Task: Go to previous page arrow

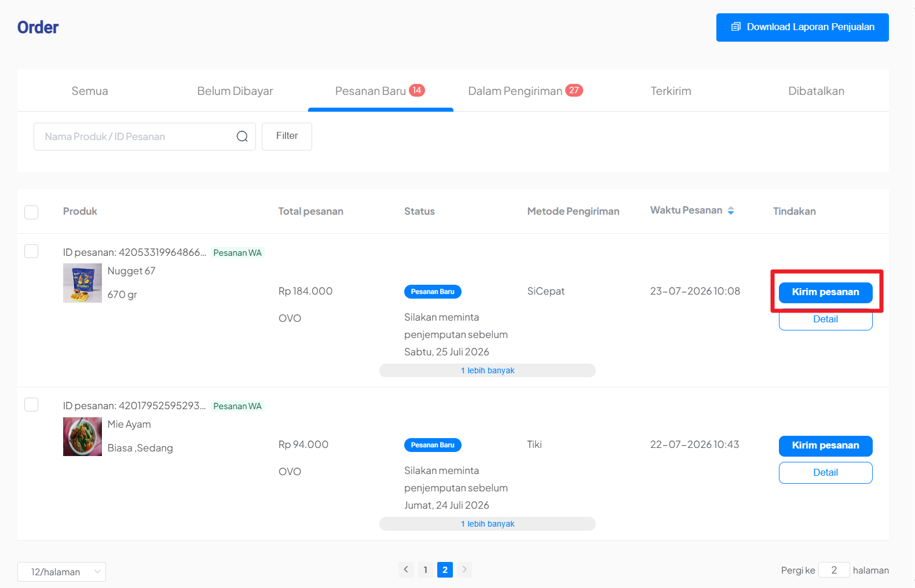Action: point(406,569)
